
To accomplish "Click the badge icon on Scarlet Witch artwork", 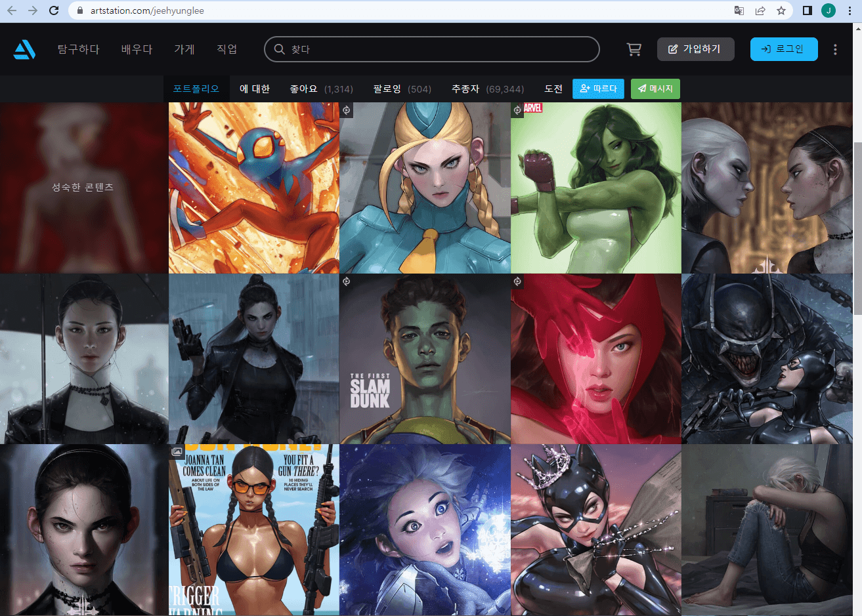I will [517, 281].
